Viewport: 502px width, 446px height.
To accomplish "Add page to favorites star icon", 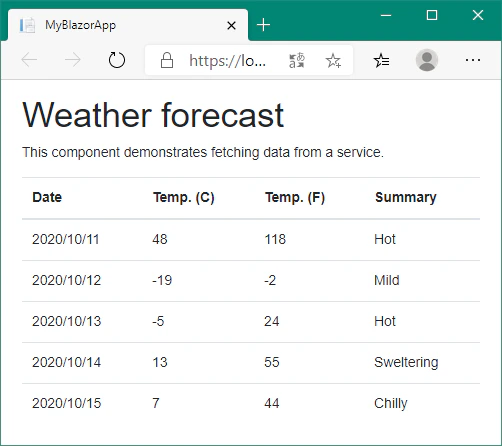I will click(x=333, y=60).
